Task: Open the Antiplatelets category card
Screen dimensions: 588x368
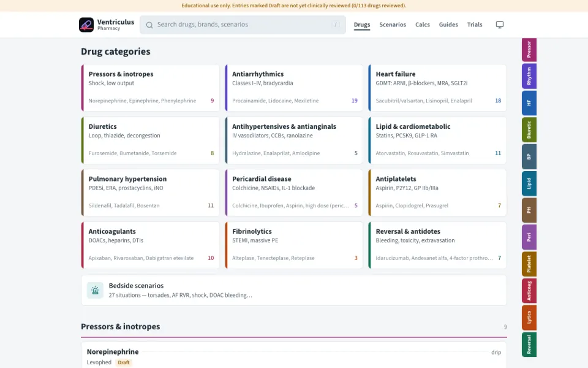Action: [x=437, y=193]
